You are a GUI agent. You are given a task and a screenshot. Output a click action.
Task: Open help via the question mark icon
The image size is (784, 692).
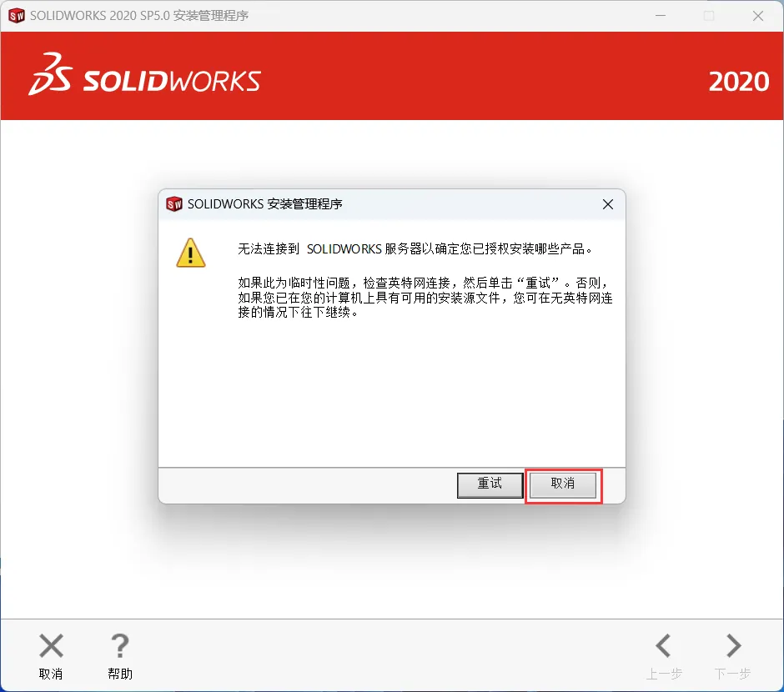pos(120,645)
